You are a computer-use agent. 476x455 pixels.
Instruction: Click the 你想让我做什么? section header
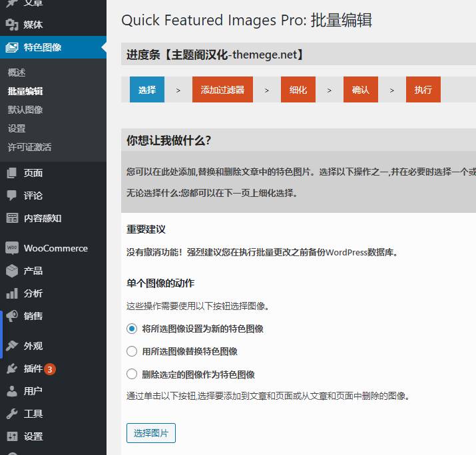[x=298, y=140]
